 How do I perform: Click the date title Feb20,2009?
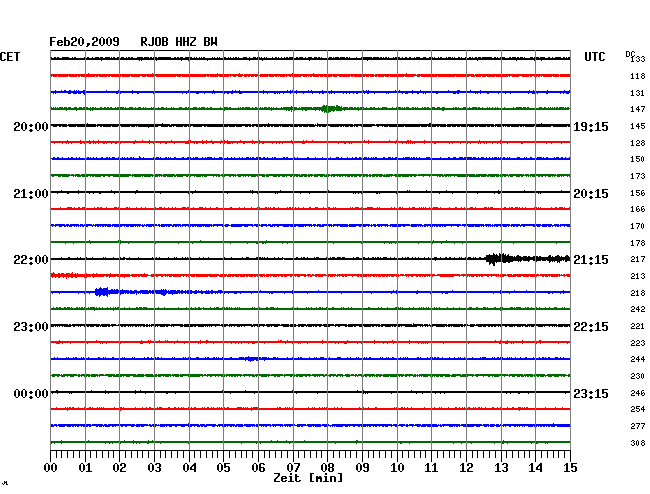(x=84, y=42)
